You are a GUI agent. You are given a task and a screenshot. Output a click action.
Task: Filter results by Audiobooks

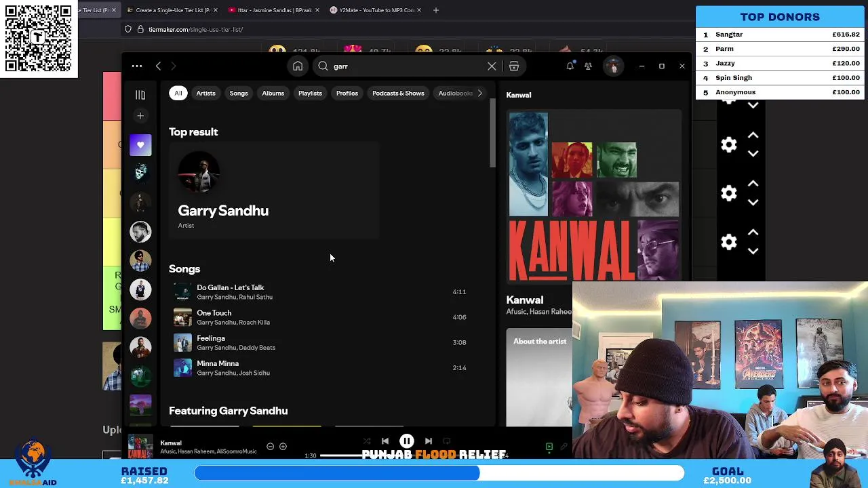tap(454, 94)
